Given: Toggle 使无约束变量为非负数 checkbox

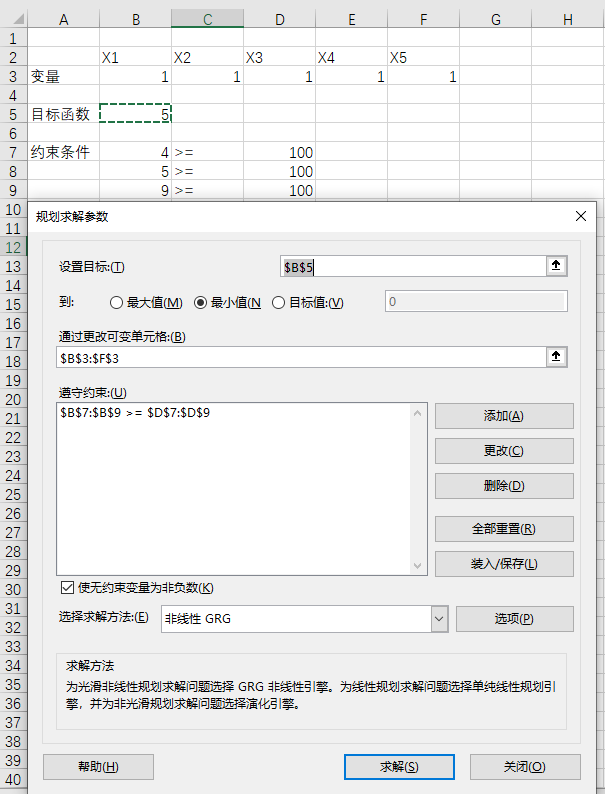Looking at the screenshot, I should click(68, 588).
